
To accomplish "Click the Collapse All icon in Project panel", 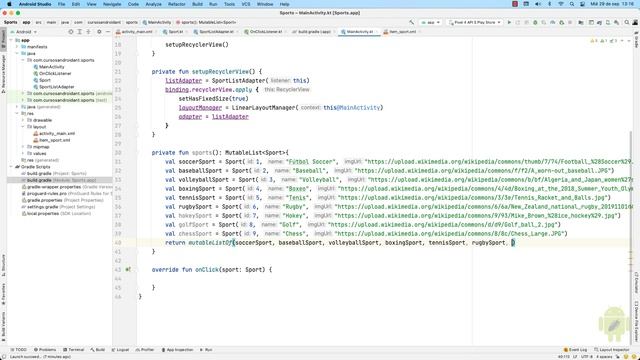I will (88, 32).
